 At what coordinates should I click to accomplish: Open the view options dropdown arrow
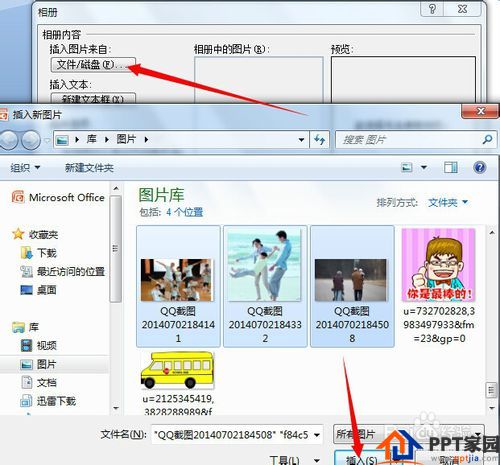tap(424, 167)
